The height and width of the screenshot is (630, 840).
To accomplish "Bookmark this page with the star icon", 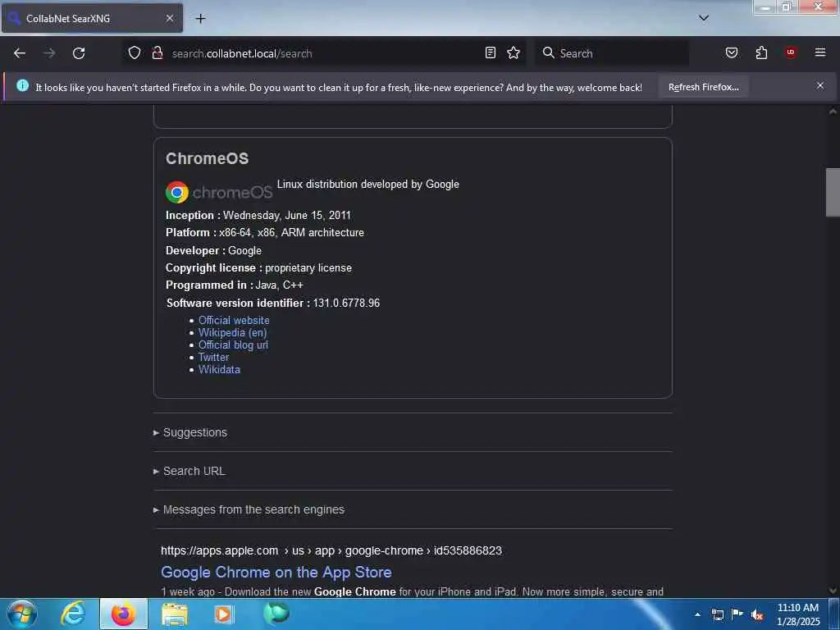I will [x=514, y=52].
